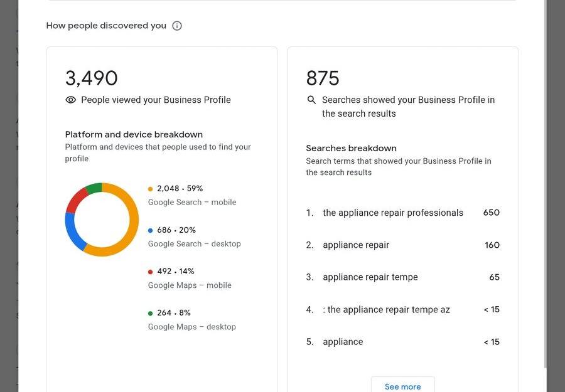565x392 pixels.
Task: Select ': the appliance repair tempe az' term
Action: coord(386,310)
